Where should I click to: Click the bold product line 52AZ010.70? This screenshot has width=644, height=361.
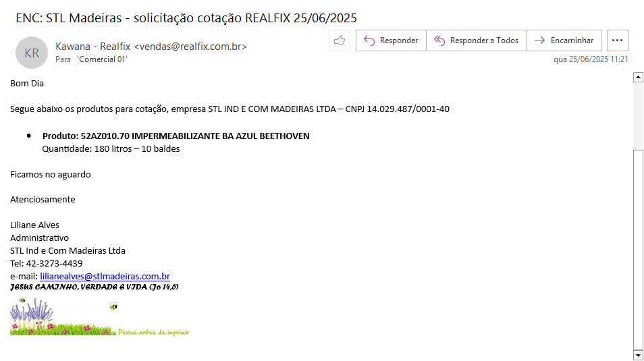(x=176, y=136)
